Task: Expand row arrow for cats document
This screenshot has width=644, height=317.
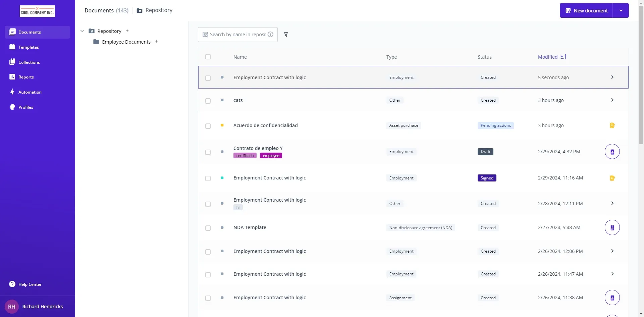Action: click(x=612, y=100)
